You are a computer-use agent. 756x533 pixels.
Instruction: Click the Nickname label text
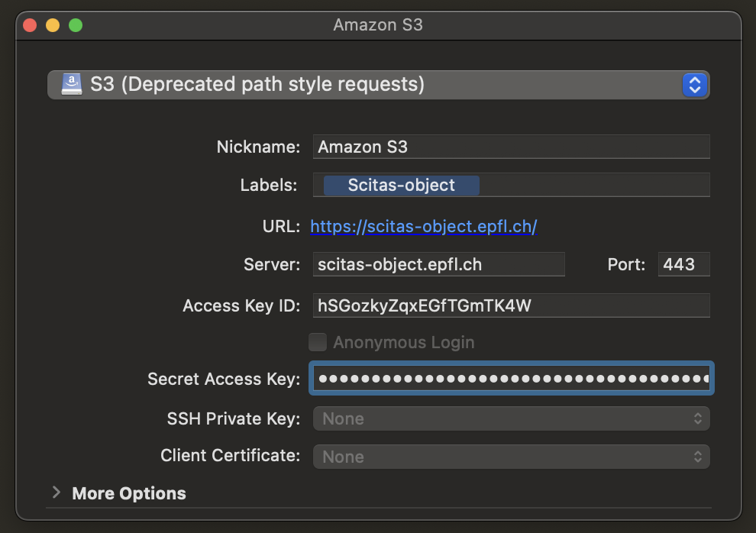(x=258, y=147)
